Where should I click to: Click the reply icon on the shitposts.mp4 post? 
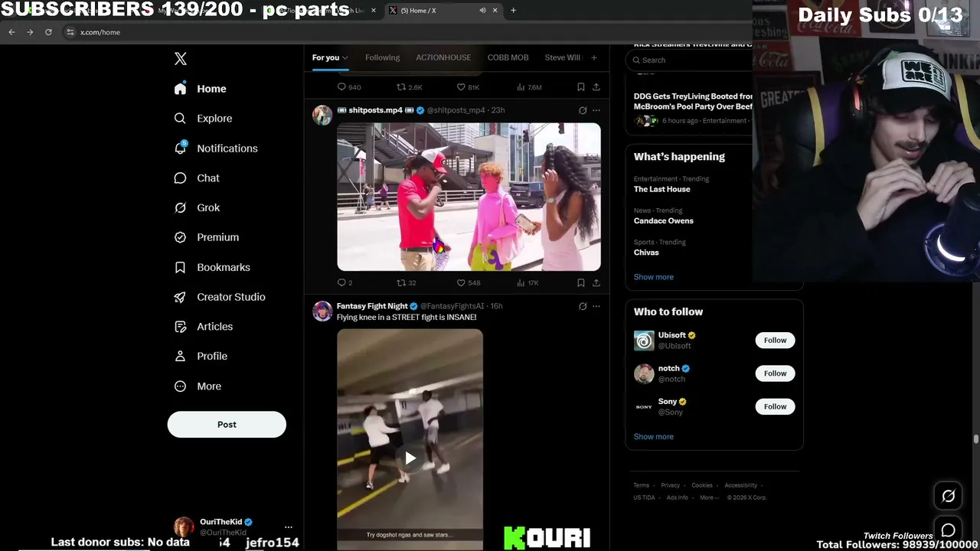point(341,282)
